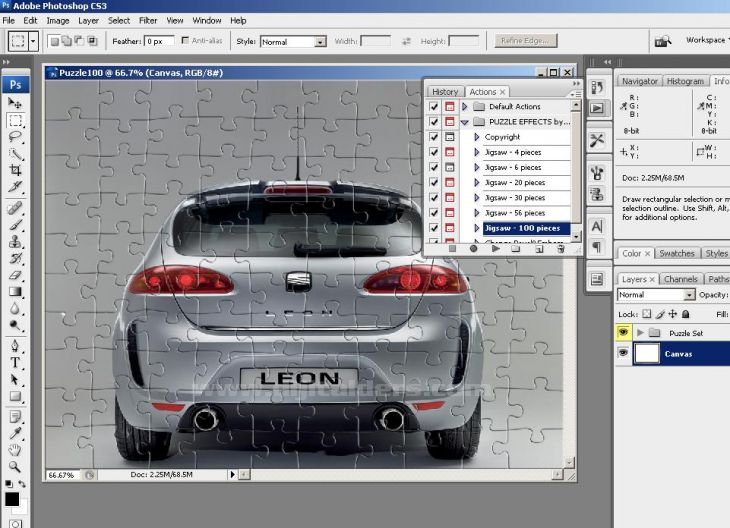730x528 pixels.
Task: Select the History Brush tool
Action: [15, 258]
